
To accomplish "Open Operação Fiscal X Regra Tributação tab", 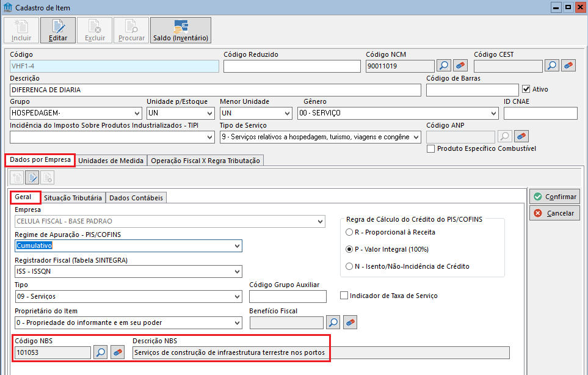I will pos(206,161).
